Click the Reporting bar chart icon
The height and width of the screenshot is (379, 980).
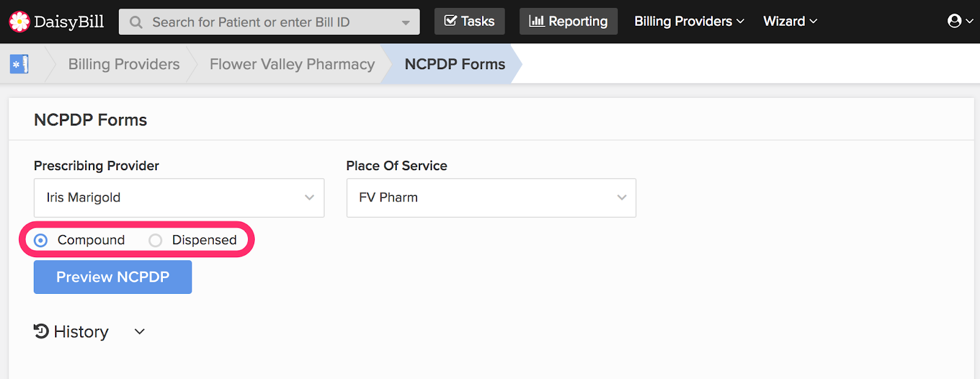[537, 21]
